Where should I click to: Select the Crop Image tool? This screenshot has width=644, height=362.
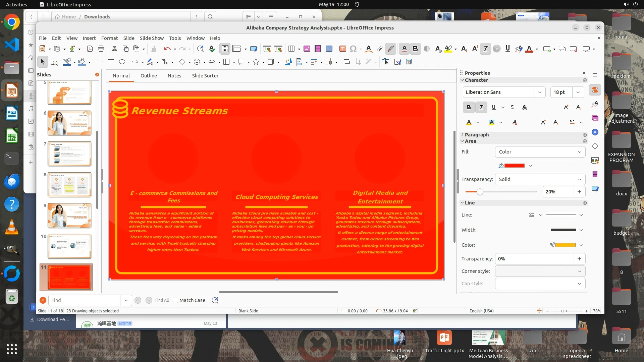pyautogui.click(x=358, y=62)
